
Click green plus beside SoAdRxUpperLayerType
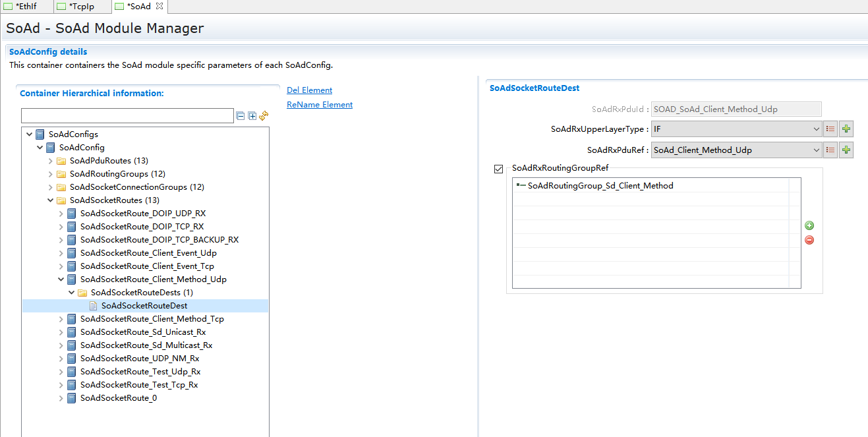(846, 129)
